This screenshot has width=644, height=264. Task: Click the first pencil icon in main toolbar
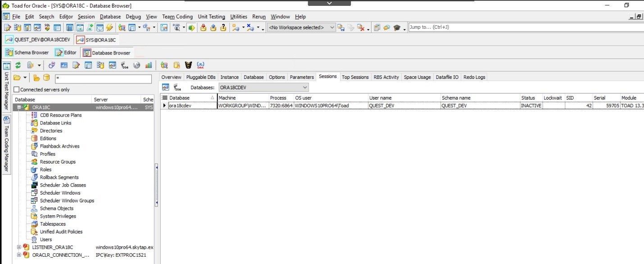pyautogui.click(x=7, y=27)
